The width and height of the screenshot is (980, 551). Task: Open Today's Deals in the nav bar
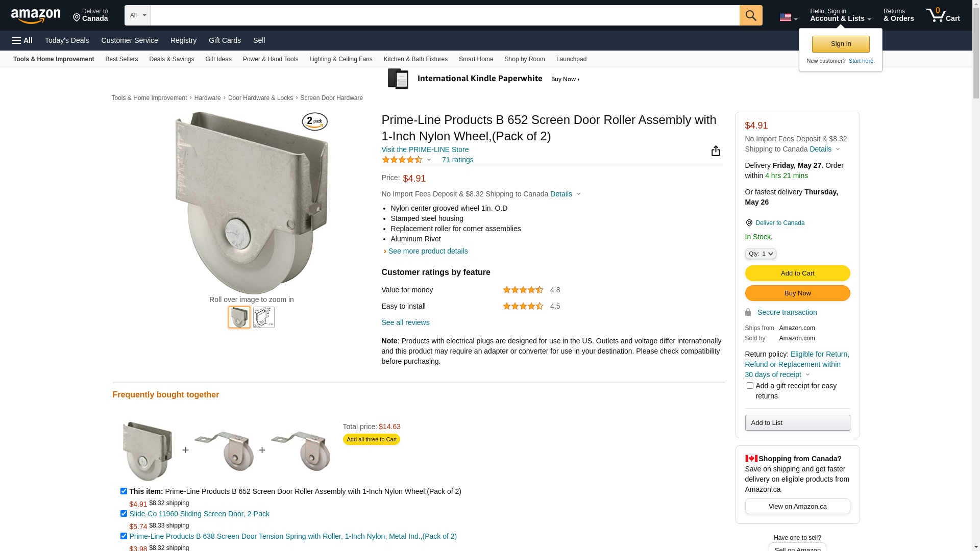click(67, 40)
